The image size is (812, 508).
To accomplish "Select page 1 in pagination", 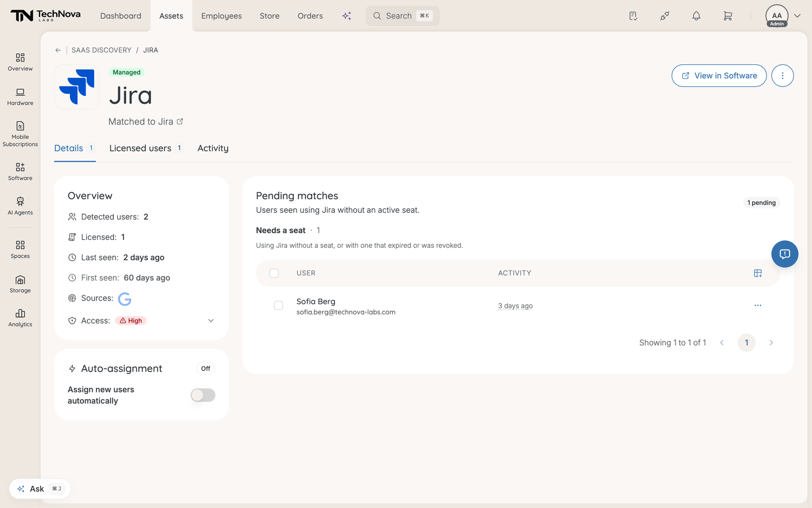I will point(747,343).
